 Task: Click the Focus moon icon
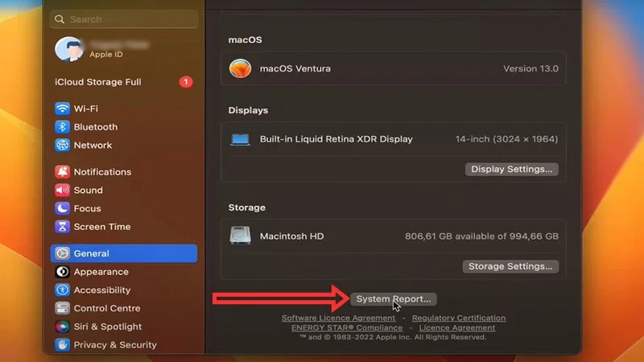tap(62, 208)
